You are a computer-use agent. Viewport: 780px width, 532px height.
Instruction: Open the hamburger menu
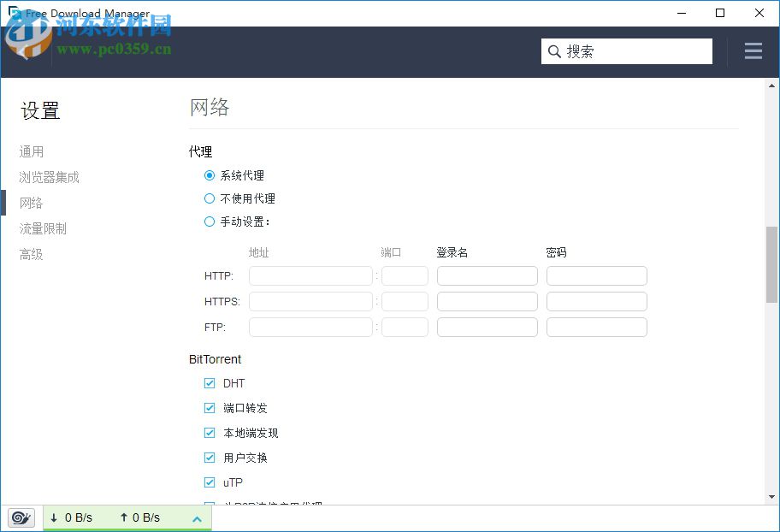[753, 50]
